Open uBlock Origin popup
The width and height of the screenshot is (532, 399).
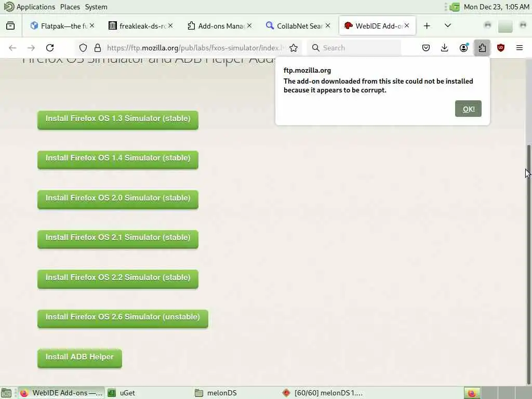tap(501, 48)
